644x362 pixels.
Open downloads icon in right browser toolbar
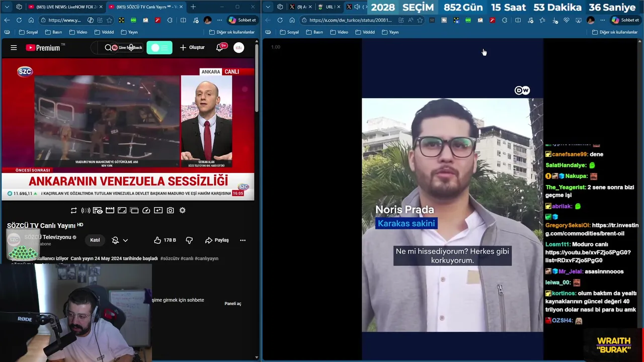click(554, 20)
